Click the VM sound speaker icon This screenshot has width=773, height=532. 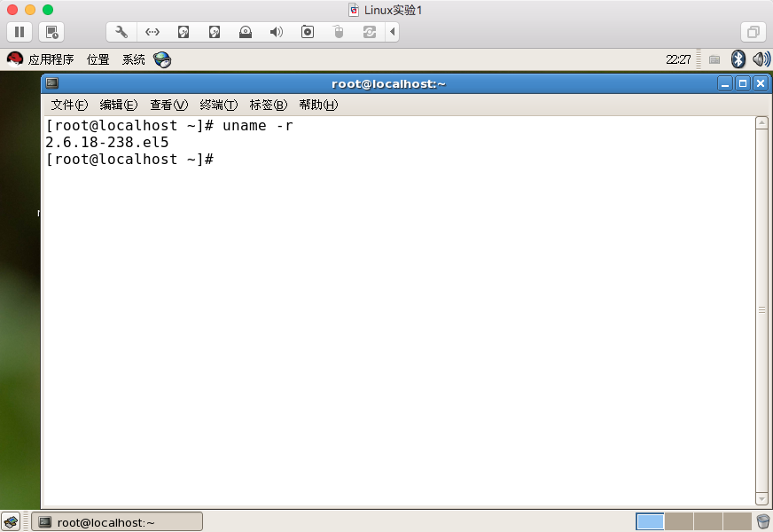(x=276, y=32)
